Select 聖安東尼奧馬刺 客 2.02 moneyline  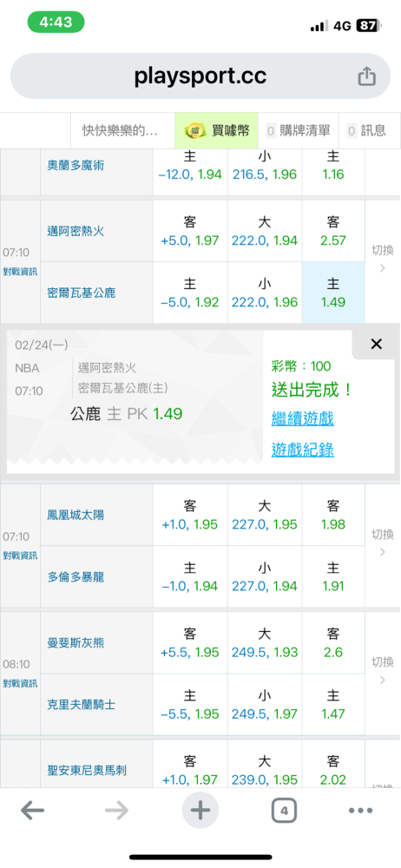point(333,764)
